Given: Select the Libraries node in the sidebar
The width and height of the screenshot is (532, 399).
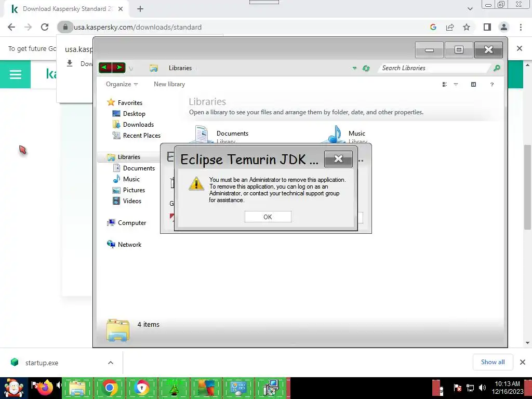Looking at the screenshot, I should 124,157.
